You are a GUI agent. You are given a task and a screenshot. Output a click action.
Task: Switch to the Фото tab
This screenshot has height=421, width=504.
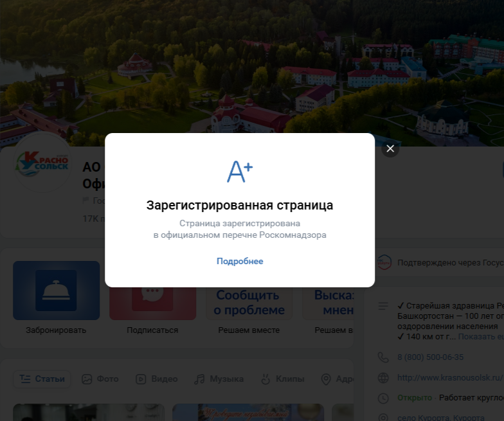(100, 379)
